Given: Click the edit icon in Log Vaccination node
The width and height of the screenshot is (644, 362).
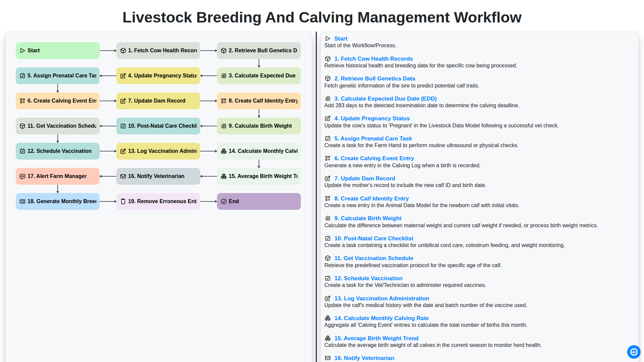Looking at the screenshot, I should pos(123,151).
